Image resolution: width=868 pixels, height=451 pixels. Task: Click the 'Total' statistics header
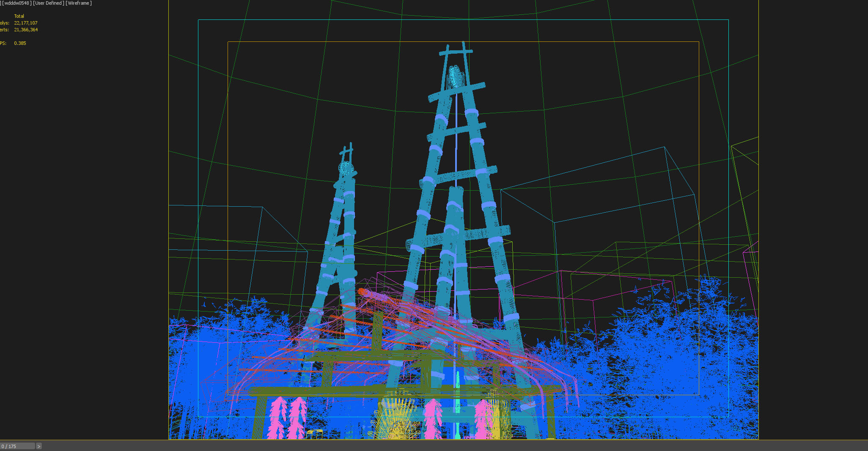pos(19,16)
